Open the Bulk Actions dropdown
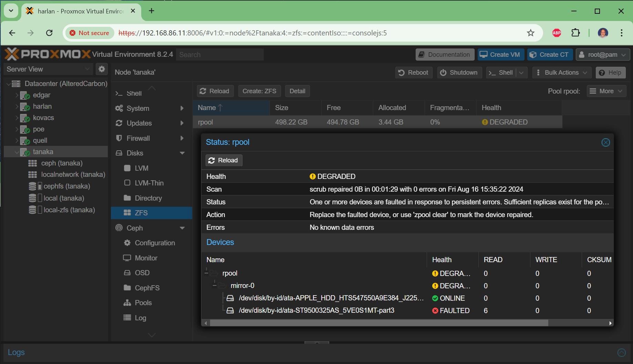Image resolution: width=633 pixels, height=364 pixels. point(562,73)
